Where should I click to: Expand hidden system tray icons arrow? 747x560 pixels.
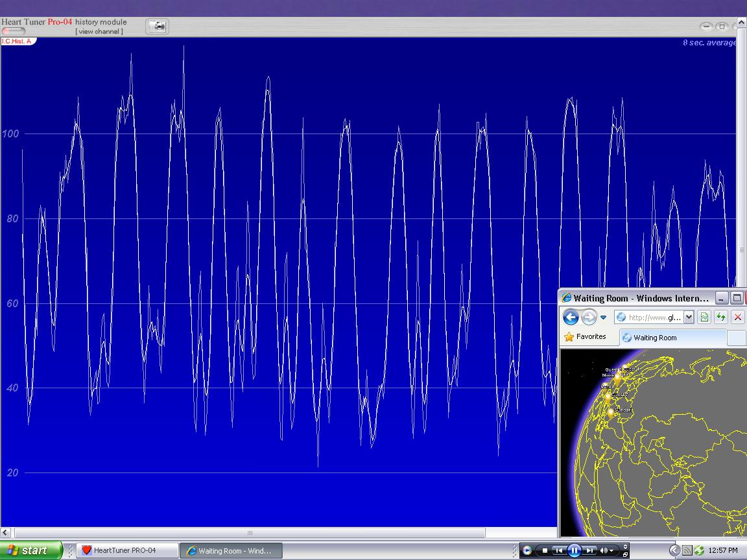[x=674, y=550]
